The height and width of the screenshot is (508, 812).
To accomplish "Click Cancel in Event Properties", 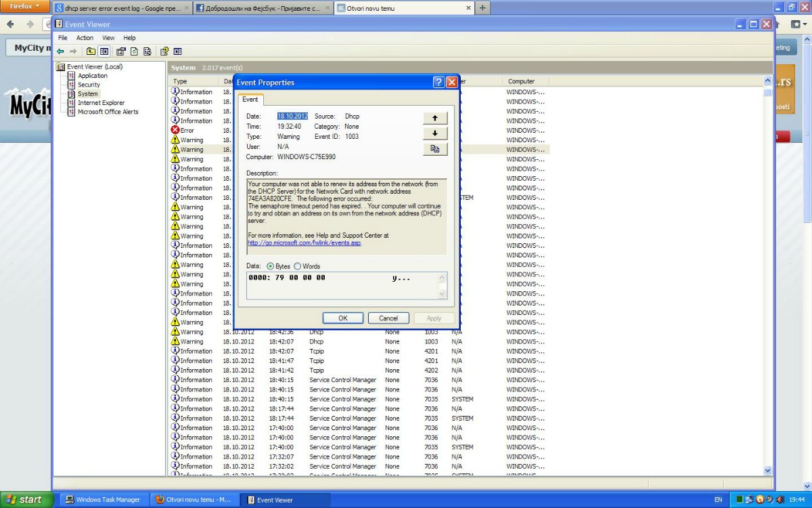I will pyautogui.click(x=388, y=318).
